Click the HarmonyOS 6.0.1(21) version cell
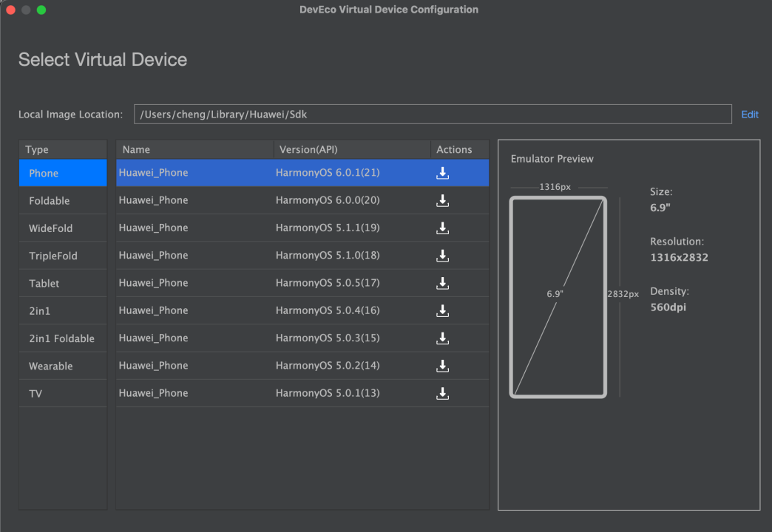Screen dimensions: 772x532 click(x=328, y=173)
